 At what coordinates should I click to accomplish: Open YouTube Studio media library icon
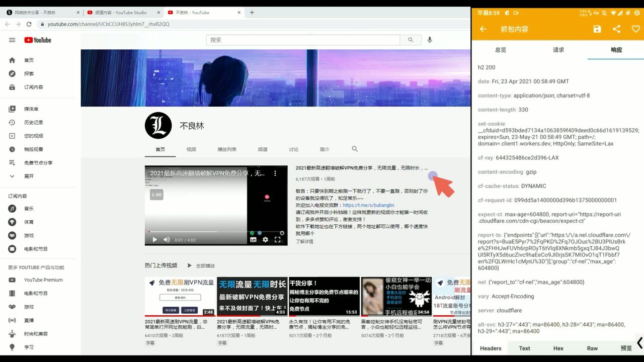point(13,108)
